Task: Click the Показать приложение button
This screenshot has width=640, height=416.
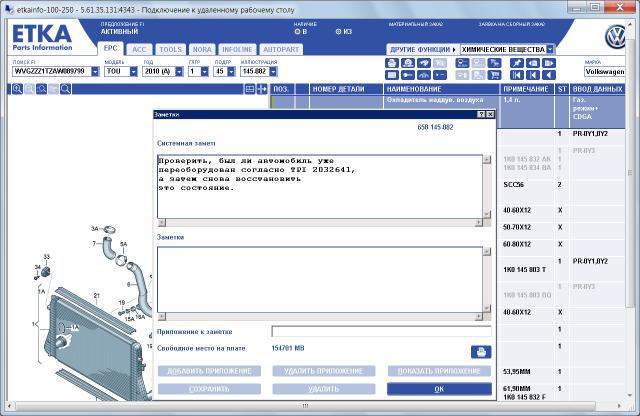Action: tap(439, 371)
